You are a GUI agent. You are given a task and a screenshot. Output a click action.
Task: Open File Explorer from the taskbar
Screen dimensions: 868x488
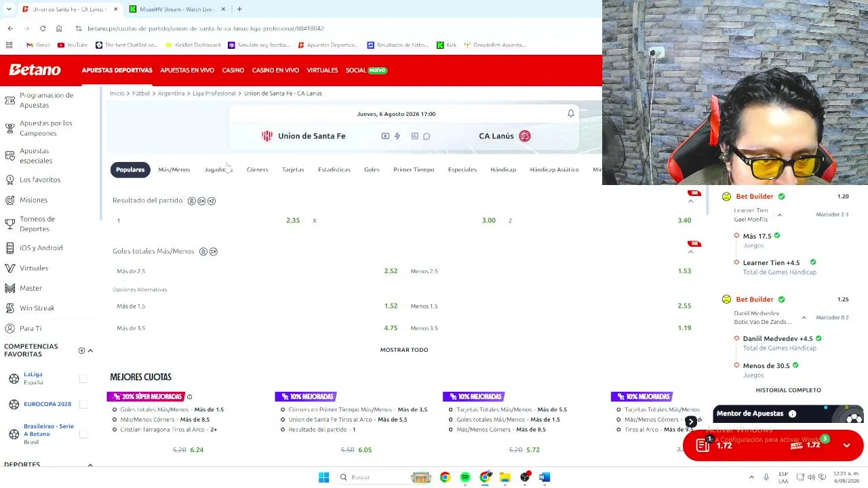[505, 477]
